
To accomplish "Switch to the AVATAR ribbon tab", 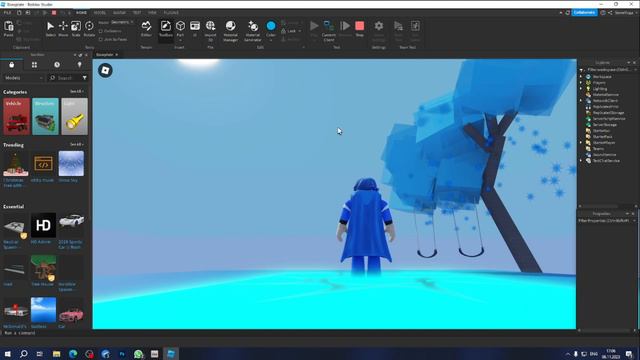I will (x=119, y=13).
